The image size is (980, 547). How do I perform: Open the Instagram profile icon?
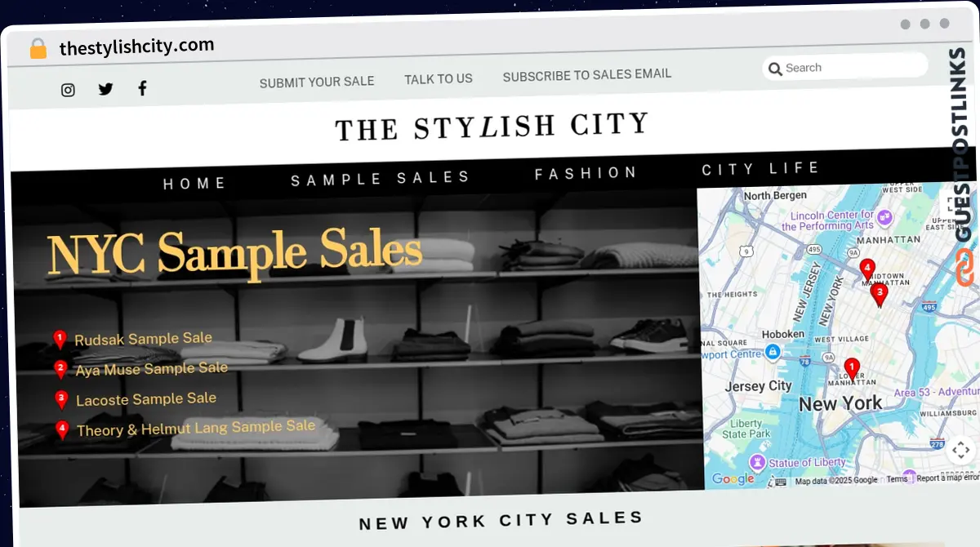68,90
